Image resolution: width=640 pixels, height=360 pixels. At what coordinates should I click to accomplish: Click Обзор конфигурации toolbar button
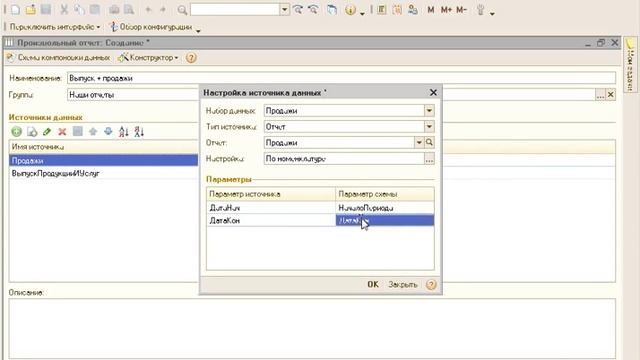pos(151,27)
